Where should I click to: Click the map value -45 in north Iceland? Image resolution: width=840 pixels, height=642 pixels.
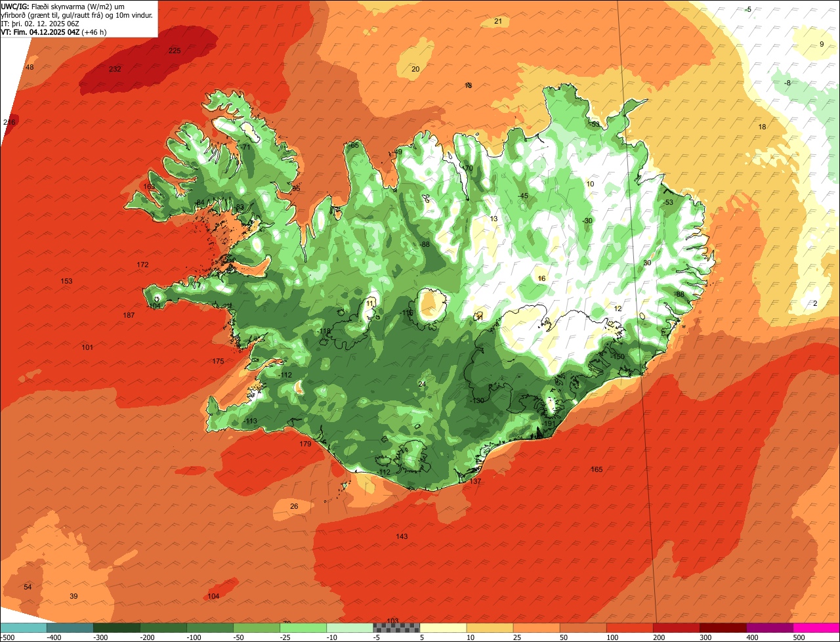(x=523, y=196)
